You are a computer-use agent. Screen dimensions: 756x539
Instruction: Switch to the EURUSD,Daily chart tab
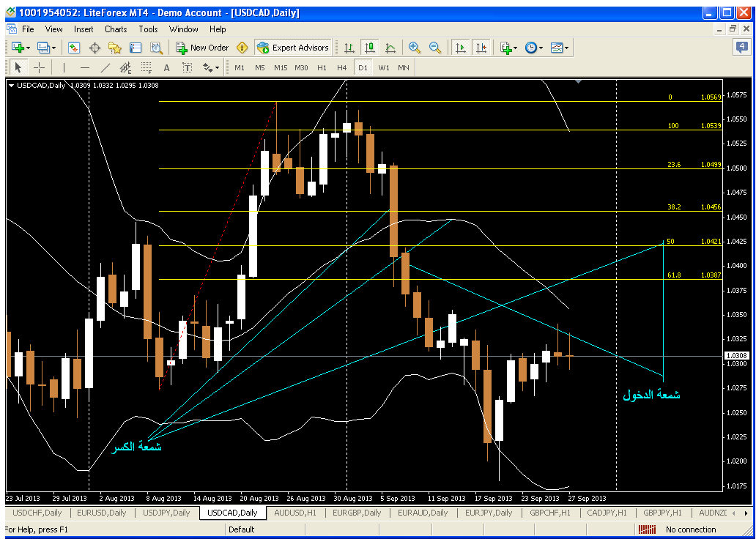101,513
